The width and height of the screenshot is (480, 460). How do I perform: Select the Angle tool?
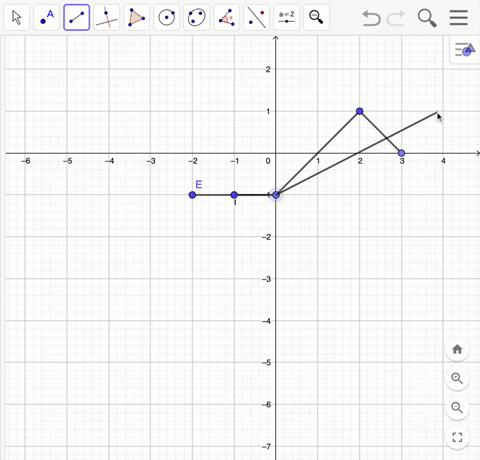coord(227,17)
